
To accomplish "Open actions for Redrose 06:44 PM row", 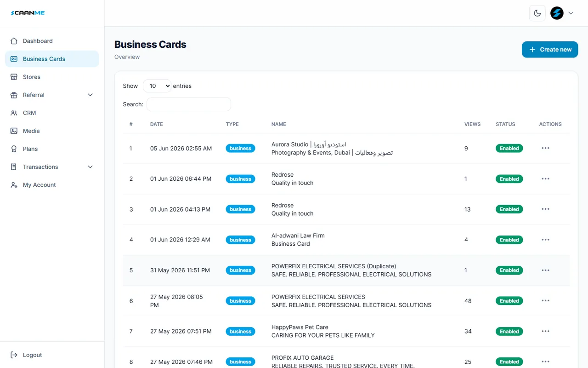I will click(545, 179).
